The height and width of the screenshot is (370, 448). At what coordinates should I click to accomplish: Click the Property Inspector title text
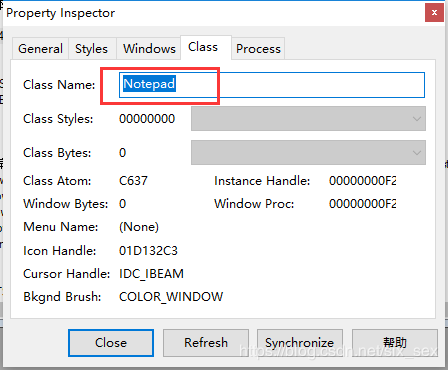(x=61, y=13)
